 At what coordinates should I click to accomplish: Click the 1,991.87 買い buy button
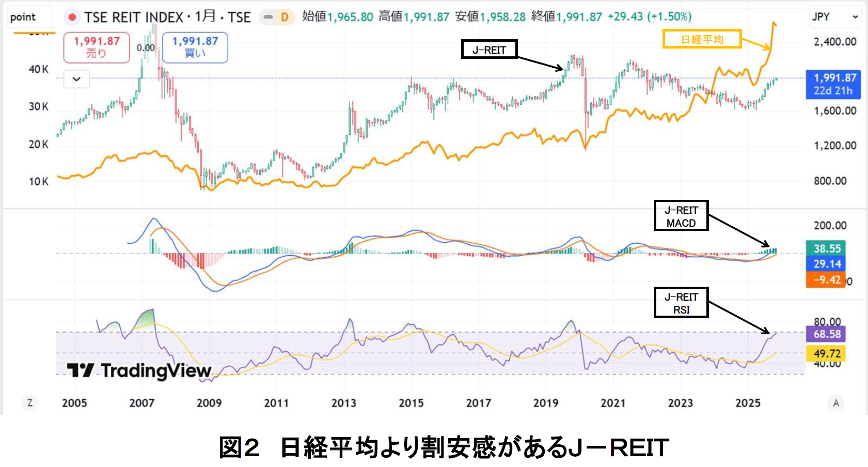[195, 47]
